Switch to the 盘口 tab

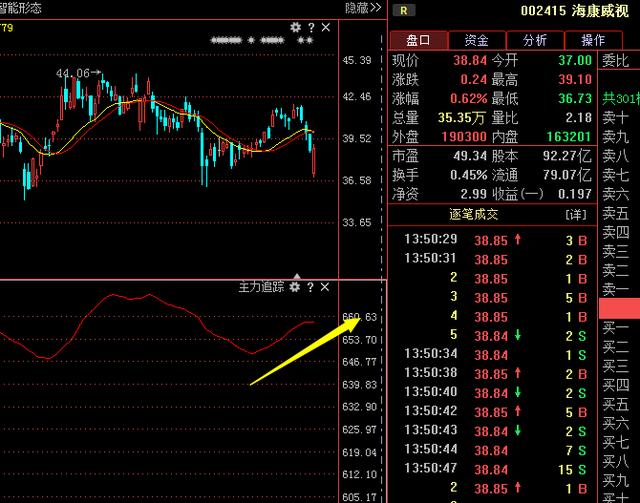coord(418,40)
